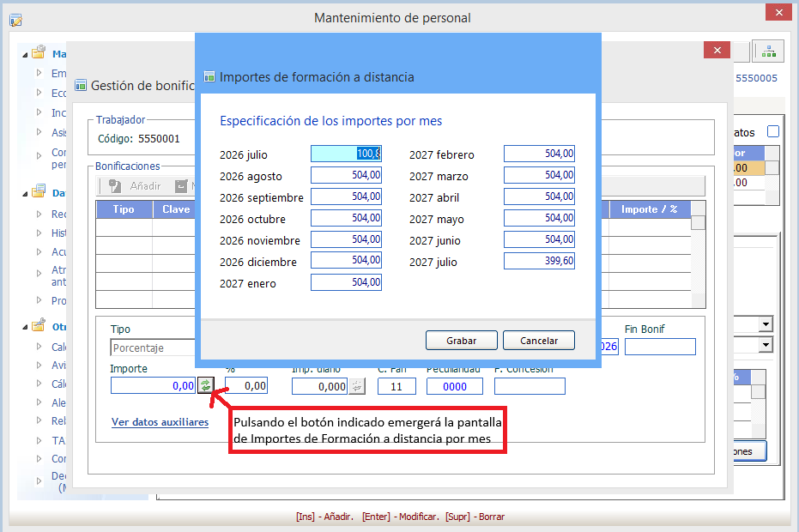Click the bonificaciones grid vertical scrollbar thumb
Screen dimensions: 799x532
pos(698,223)
